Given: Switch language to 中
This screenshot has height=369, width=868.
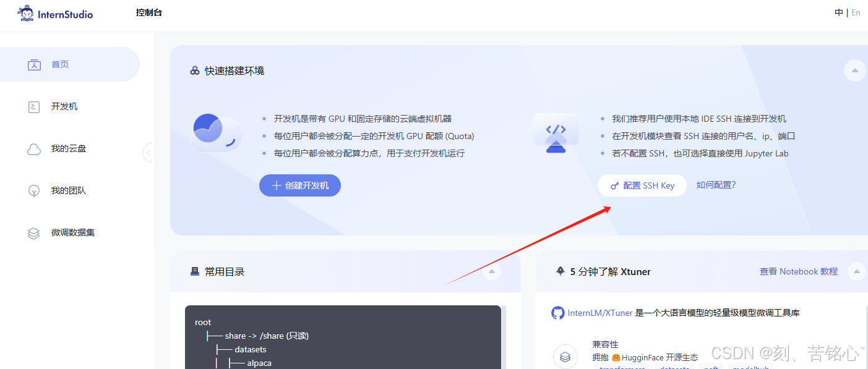Looking at the screenshot, I should coord(838,12).
